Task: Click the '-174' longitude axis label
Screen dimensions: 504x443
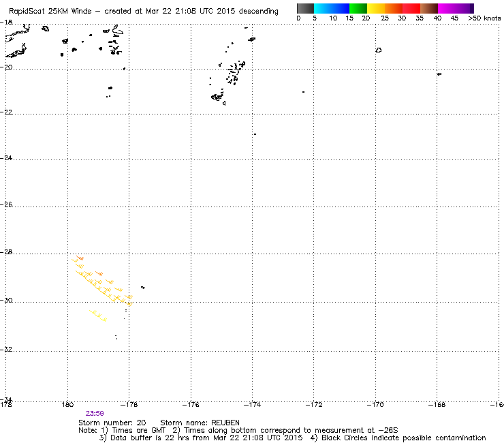Action: (252, 404)
